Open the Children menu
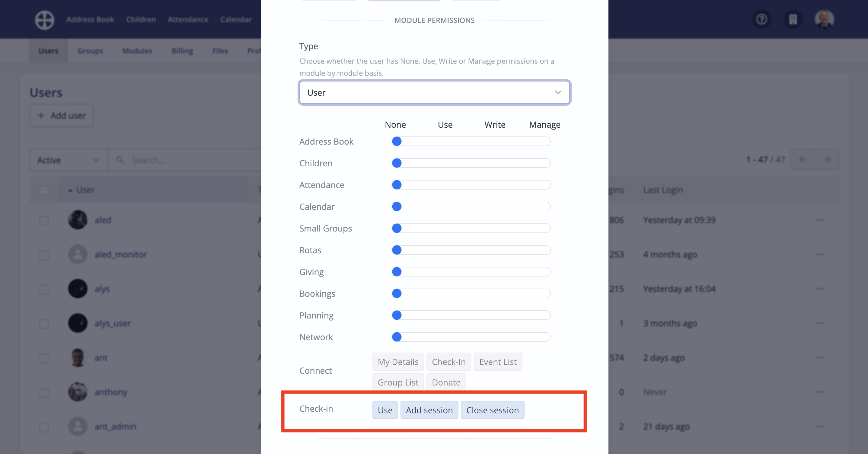Screen dimensions: 868x454 (x=141, y=20)
